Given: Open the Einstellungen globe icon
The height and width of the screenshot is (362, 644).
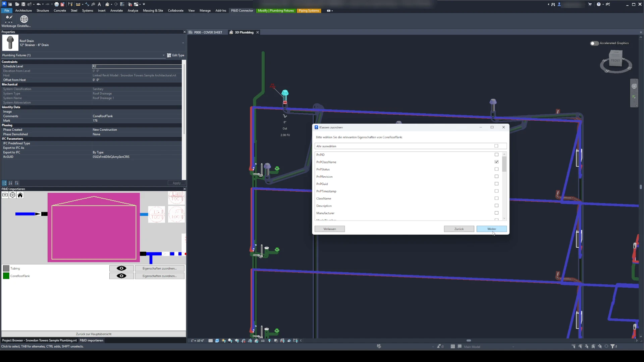Looking at the screenshot, I should pyautogui.click(x=24, y=19).
